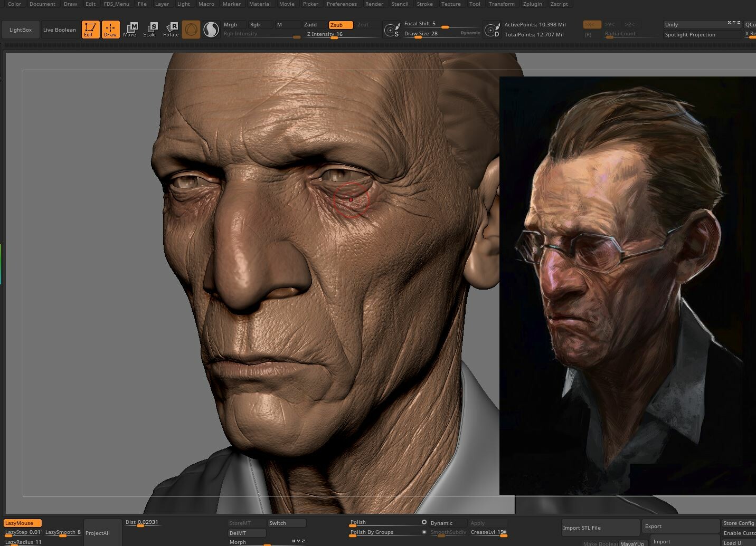Select the Rotate tool icon
Image resolution: width=756 pixels, height=546 pixels.
coord(171,30)
